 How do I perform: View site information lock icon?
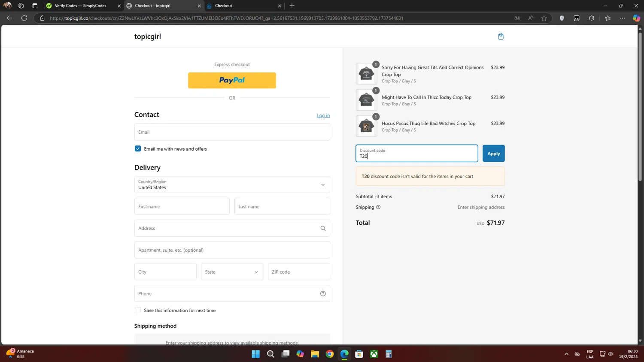coord(42,18)
